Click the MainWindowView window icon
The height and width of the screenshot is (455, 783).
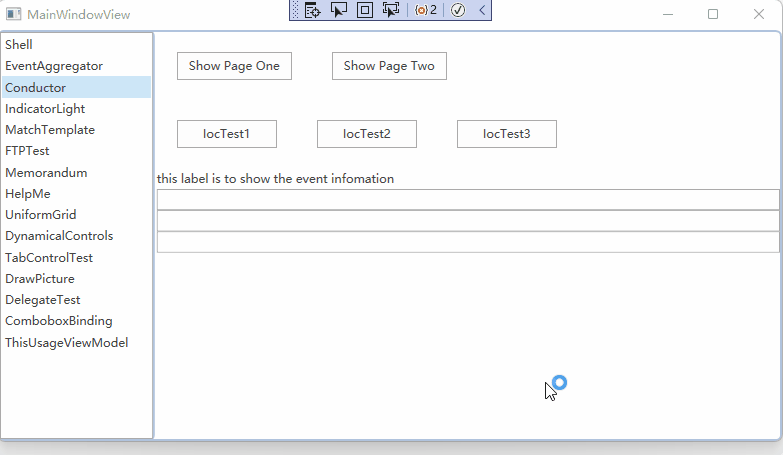click(13, 14)
